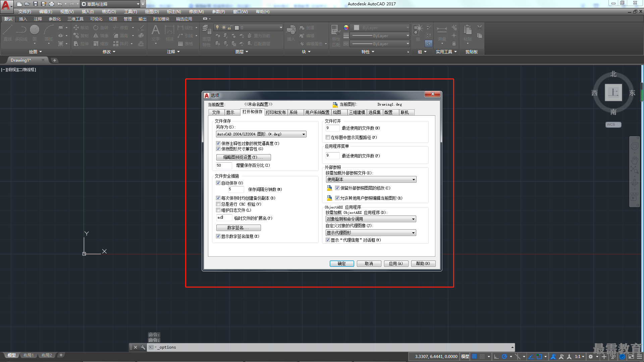
Task: Switch to the 文件 tab in Options dialog
Action: point(216,112)
